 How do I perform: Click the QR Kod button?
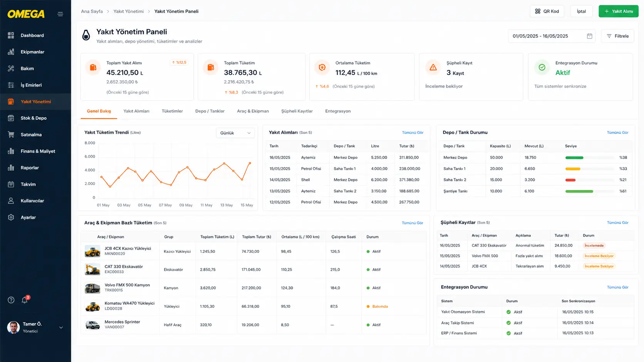pyautogui.click(x=547, y=12)
